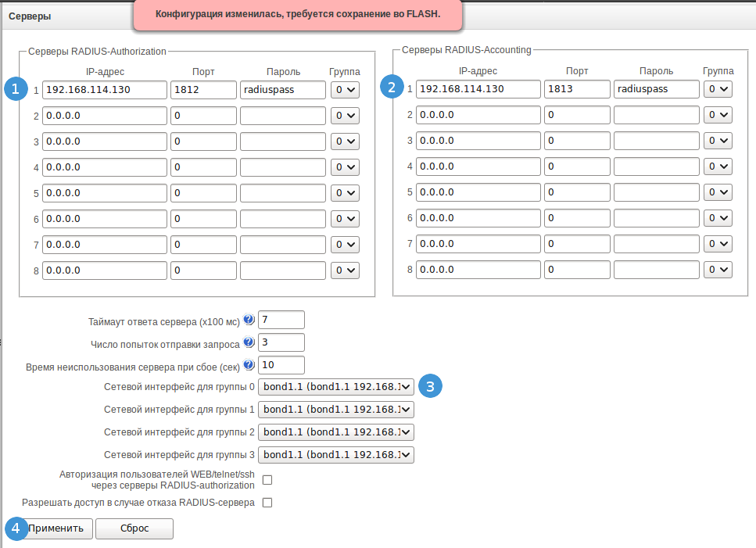This screenshot has height=548, width=756.
Task: Open group dropdown for Authorization server row 6
Action: pyautogui.click(x=345, y=219)
